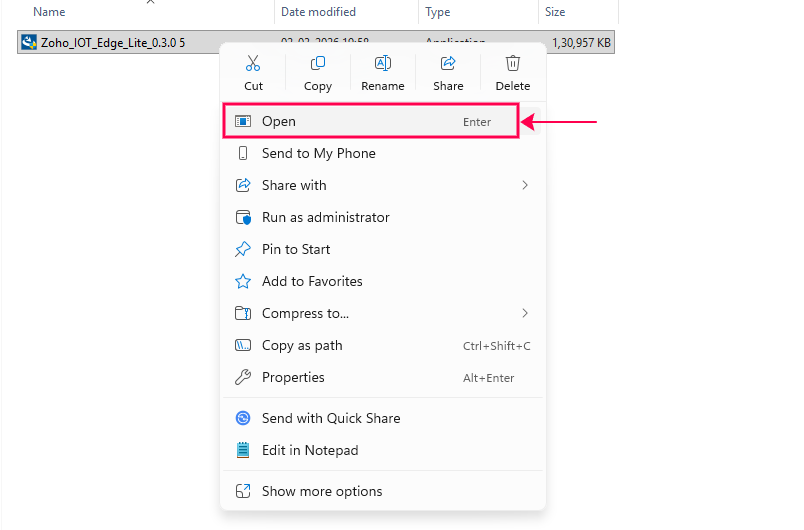This screenshot has height=530, width=804.
Task: Click the Zoho IOT application file icon
Action: (29, 42)
